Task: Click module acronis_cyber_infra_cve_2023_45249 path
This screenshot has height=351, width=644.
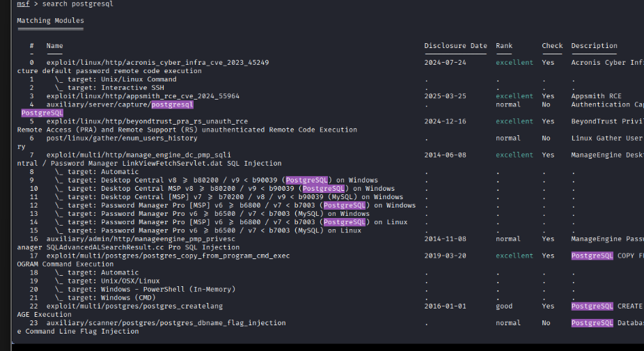Action: coord(158,63)
